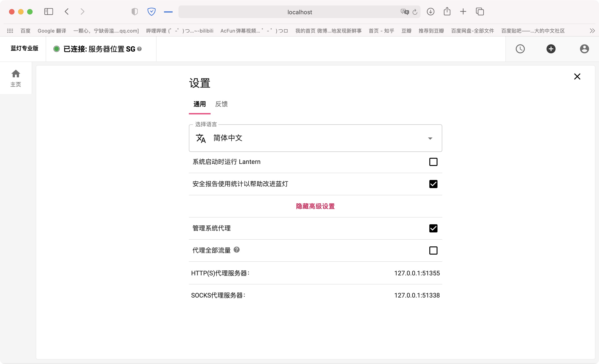The image size is (599, 364).
Task: Click HTTP(S) proxy address 127.0.0.1:51355
Action: [417, 273]
